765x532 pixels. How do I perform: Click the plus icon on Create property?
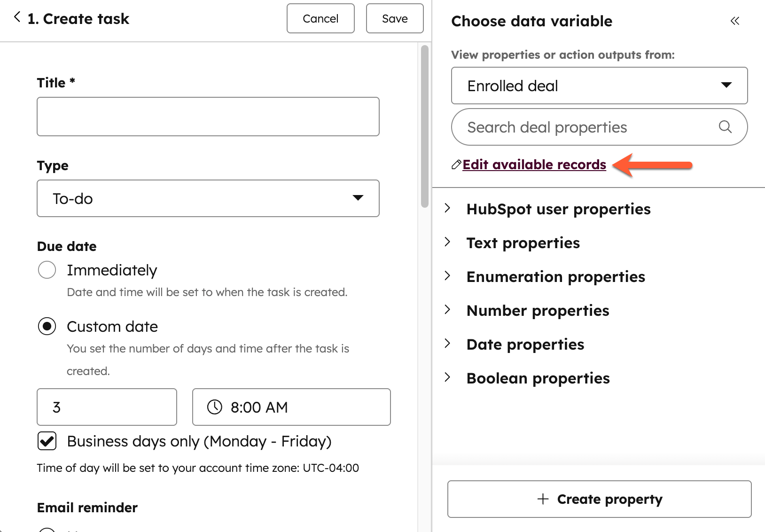click(x=543, y=499)
